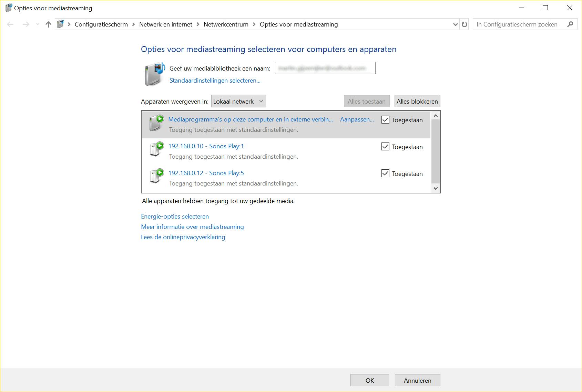The width and height of the screenshot is (582, 392).
Task: Select the Sonos Play:5 device icon
Action: coord(156,176)
